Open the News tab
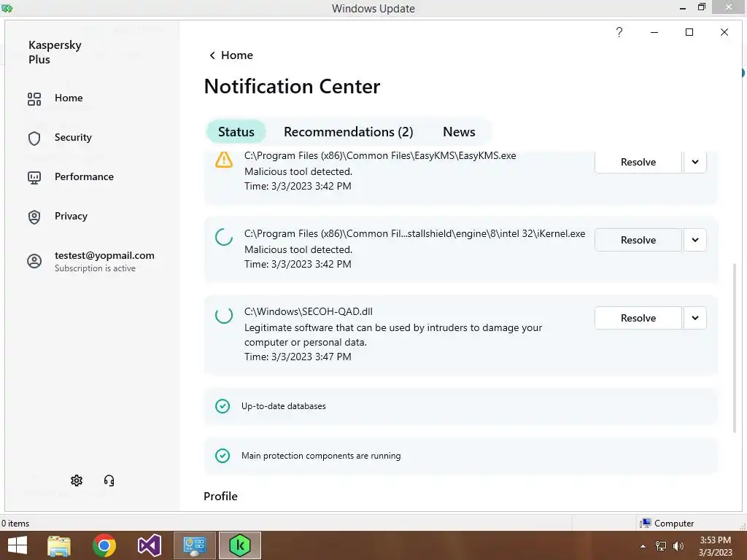Screen dimensions: 747x560 click(459, 132)
